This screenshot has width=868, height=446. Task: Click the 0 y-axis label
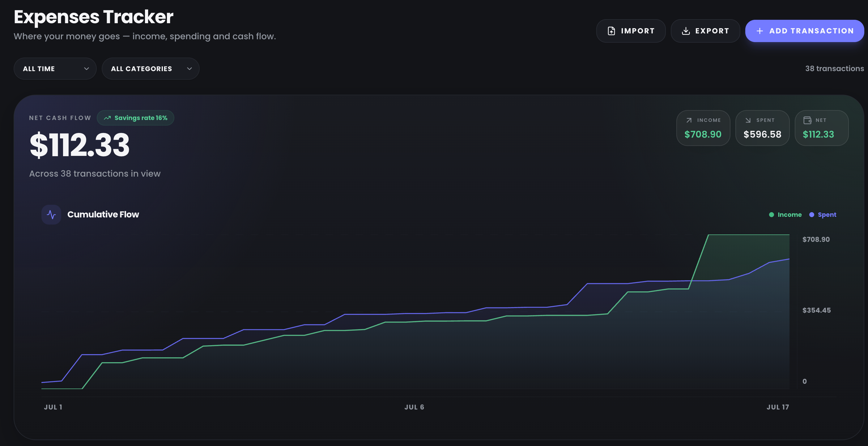pyautogui.click(x=804, y=381)
